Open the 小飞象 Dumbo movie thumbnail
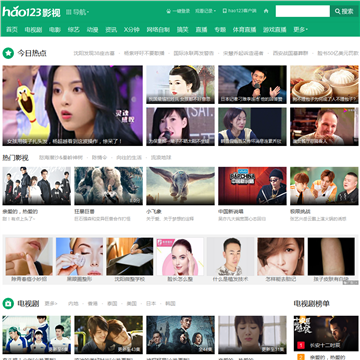The height and width of the screenshot is (360, 360). (x=180, y=186)
